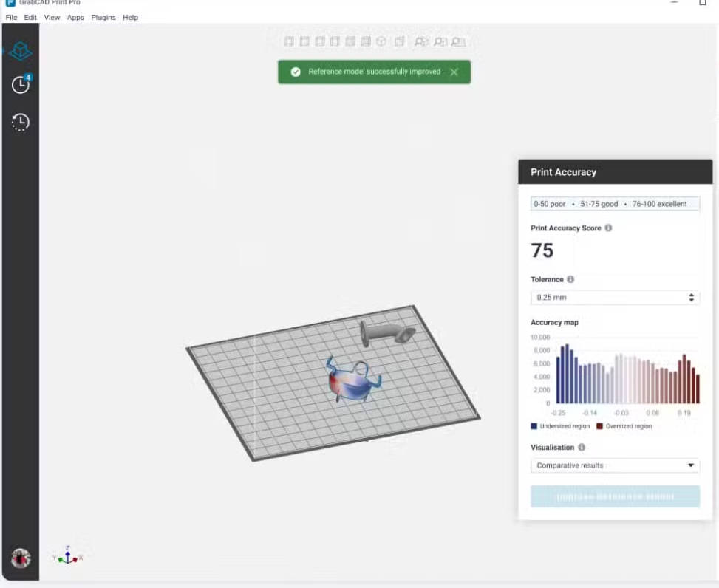Click the user avatar in bottom-left corner
The height and width of the screenshot is (588, 719).
[21, 558]
